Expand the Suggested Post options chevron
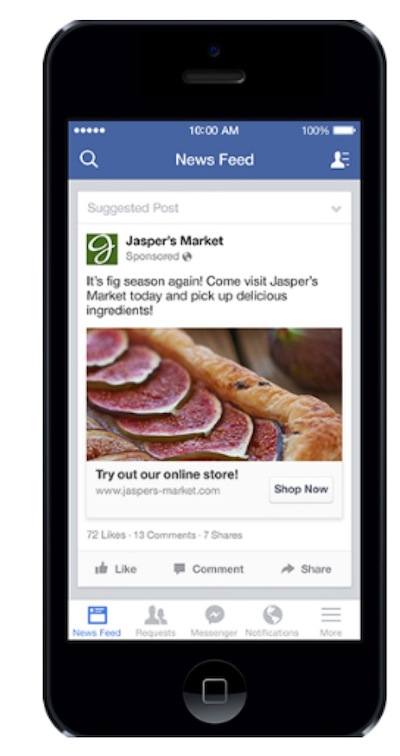 coord(336,209)
